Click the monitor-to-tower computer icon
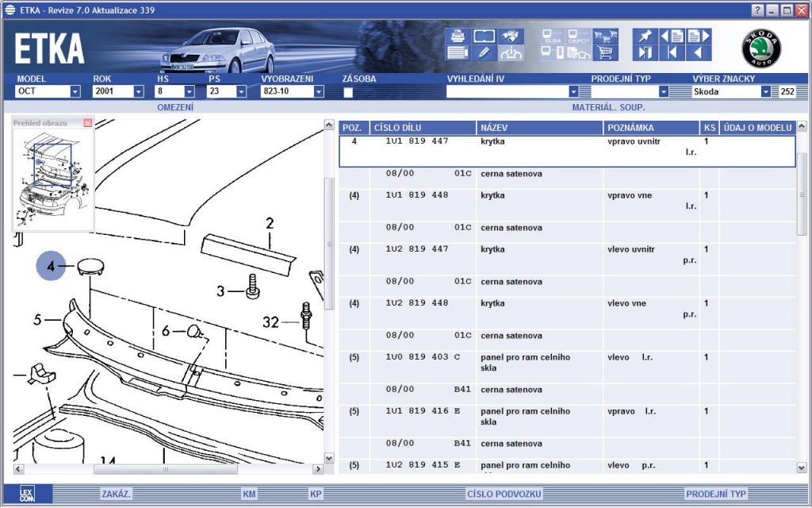The image size is (812, 508). pos(553,53)
